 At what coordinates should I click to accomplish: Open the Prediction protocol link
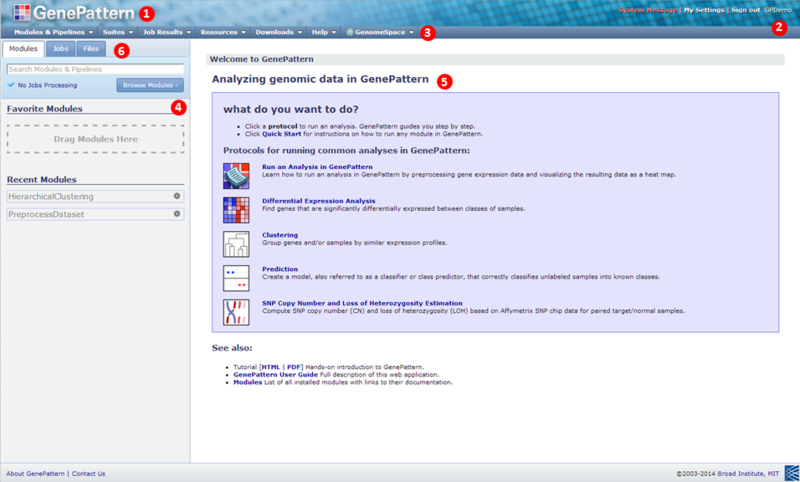pos(280,269)
